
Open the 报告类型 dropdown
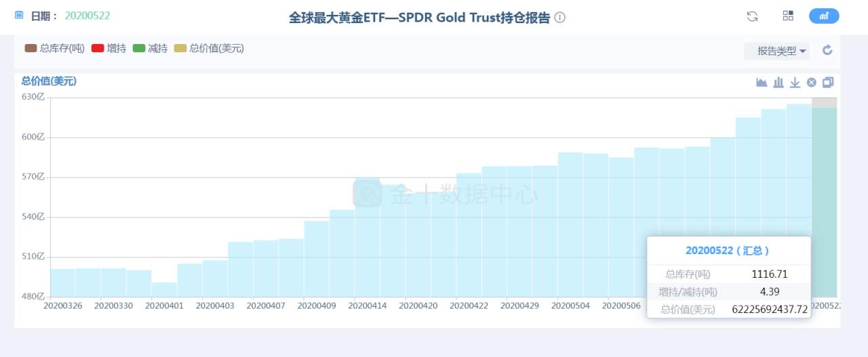[777, 51]
